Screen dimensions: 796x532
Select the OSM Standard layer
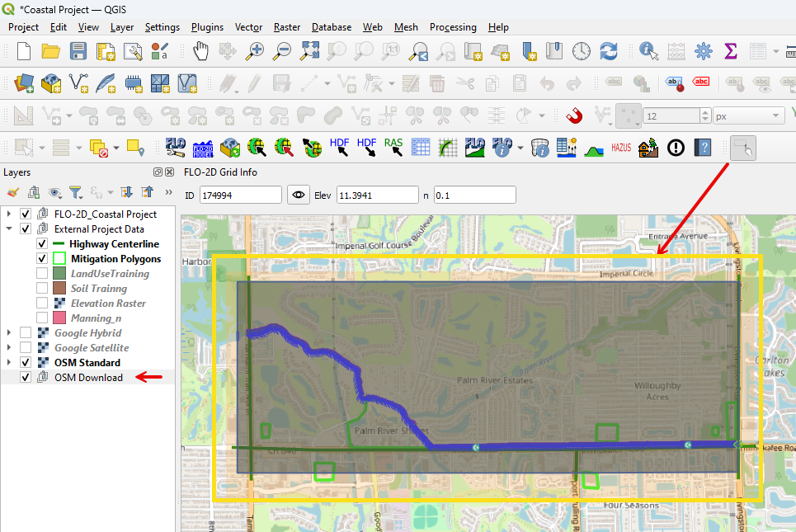87,363
